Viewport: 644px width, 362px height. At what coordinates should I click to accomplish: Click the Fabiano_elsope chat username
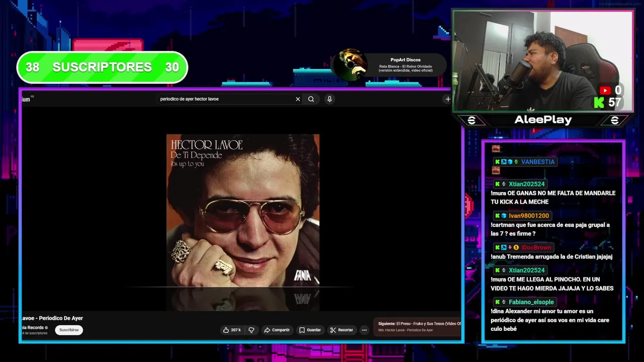[531, 302]
